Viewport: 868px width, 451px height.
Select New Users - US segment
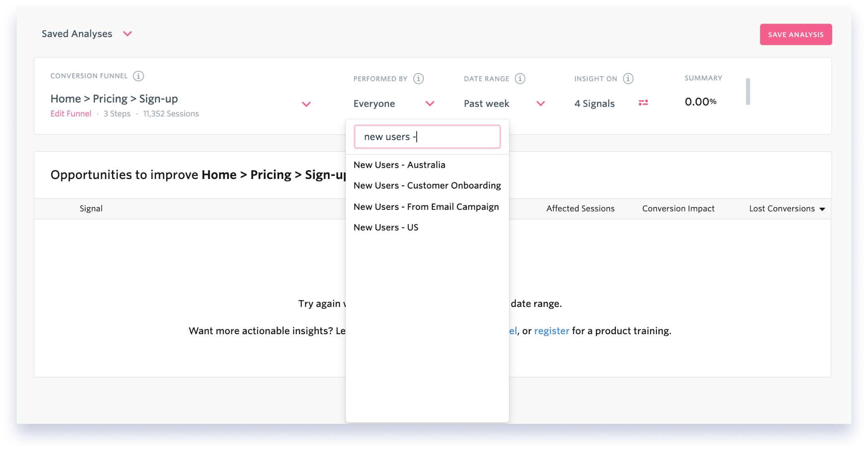[x=386, y=227]
